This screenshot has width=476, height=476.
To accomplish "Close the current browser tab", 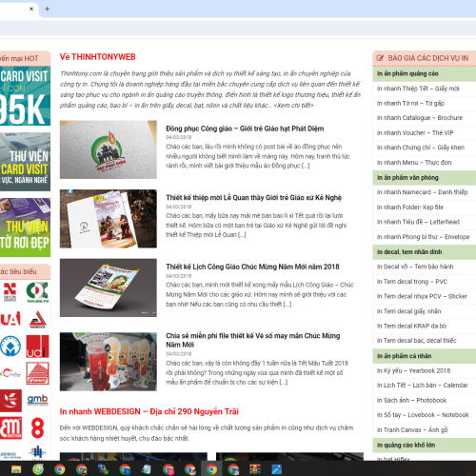I will coord(31,9).
